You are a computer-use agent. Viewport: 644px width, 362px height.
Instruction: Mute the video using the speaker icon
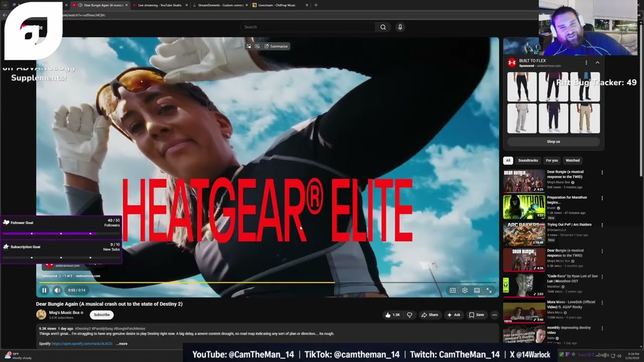[57, 290]
